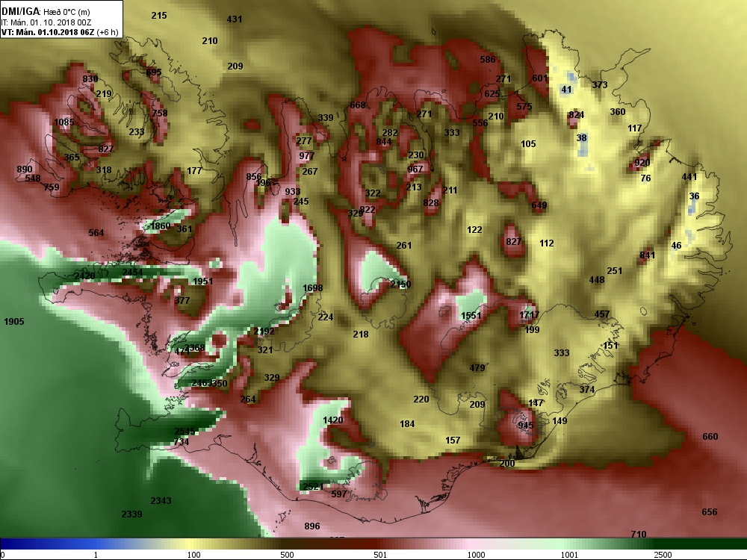This screenshot has height=560, width=747.
Task: Click the map value 1905
Action: tap(13, 321)
